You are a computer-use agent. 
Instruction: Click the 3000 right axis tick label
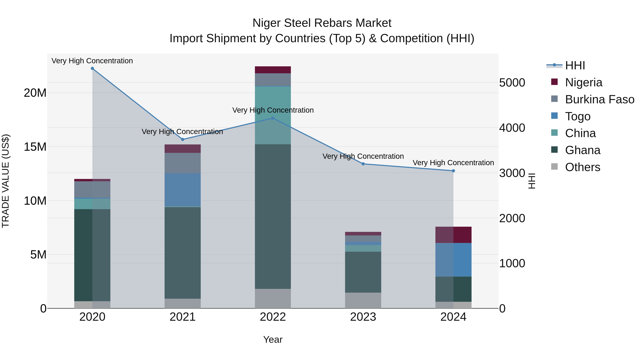tap(512, 173)
